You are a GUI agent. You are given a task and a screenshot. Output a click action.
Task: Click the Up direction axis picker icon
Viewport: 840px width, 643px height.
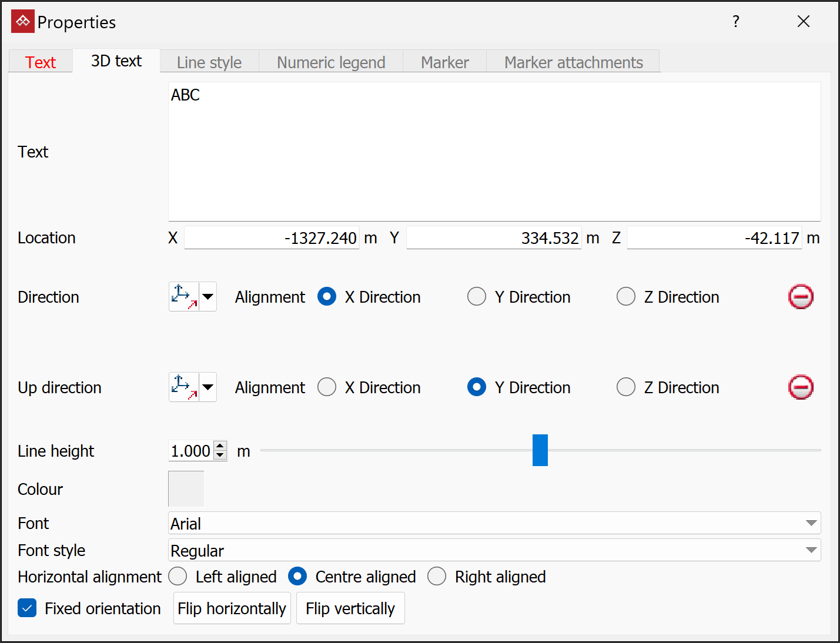click(184, 387)
